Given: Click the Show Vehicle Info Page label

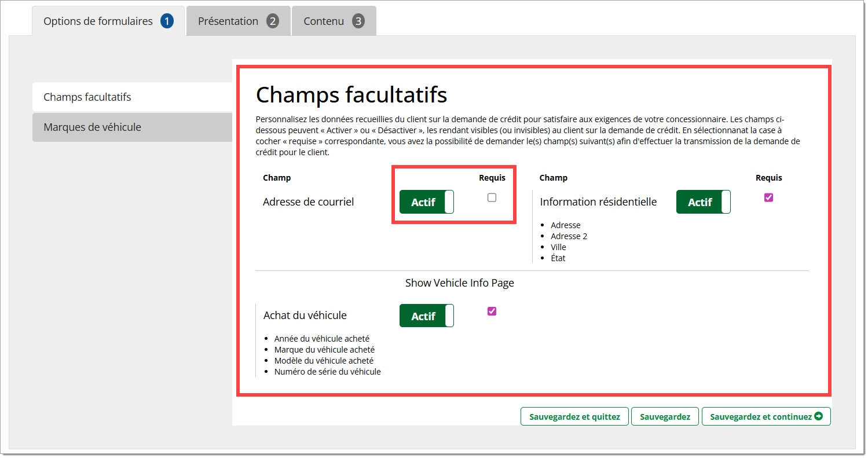Looking at the screenshot, I should point(459,283).
